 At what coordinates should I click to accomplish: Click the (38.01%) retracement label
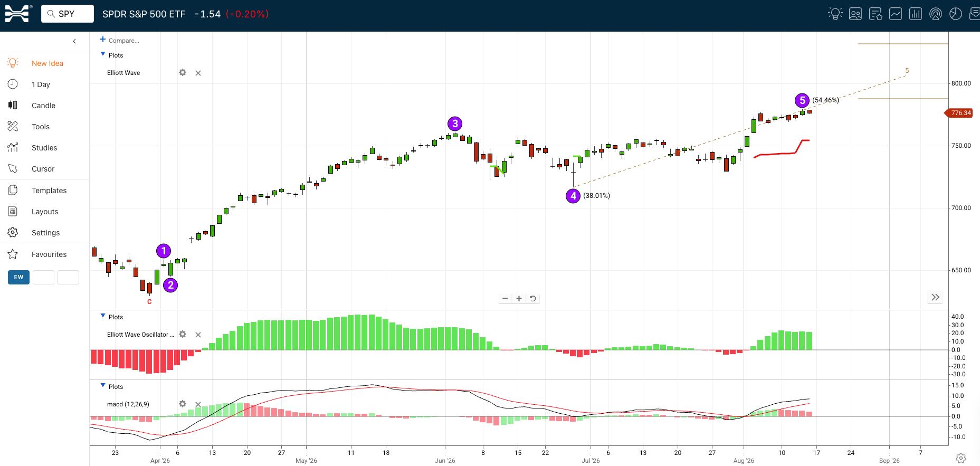pyautogui.click(x=597, y=196)
